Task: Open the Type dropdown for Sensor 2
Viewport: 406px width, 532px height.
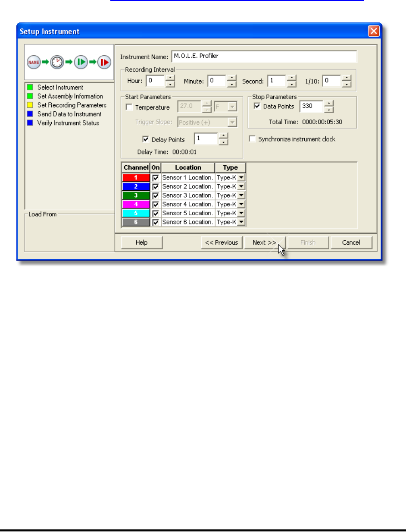Action: [241, 186]
